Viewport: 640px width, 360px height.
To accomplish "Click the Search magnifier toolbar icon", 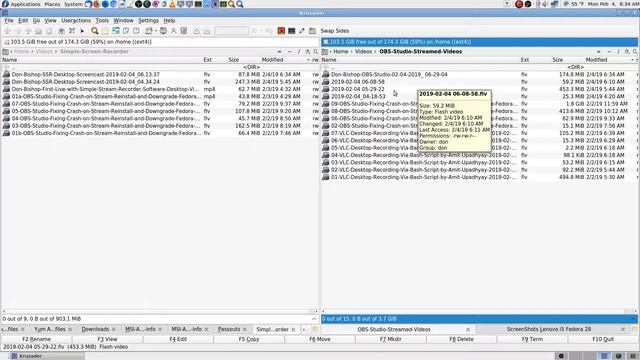I will (x=95, y=31).
